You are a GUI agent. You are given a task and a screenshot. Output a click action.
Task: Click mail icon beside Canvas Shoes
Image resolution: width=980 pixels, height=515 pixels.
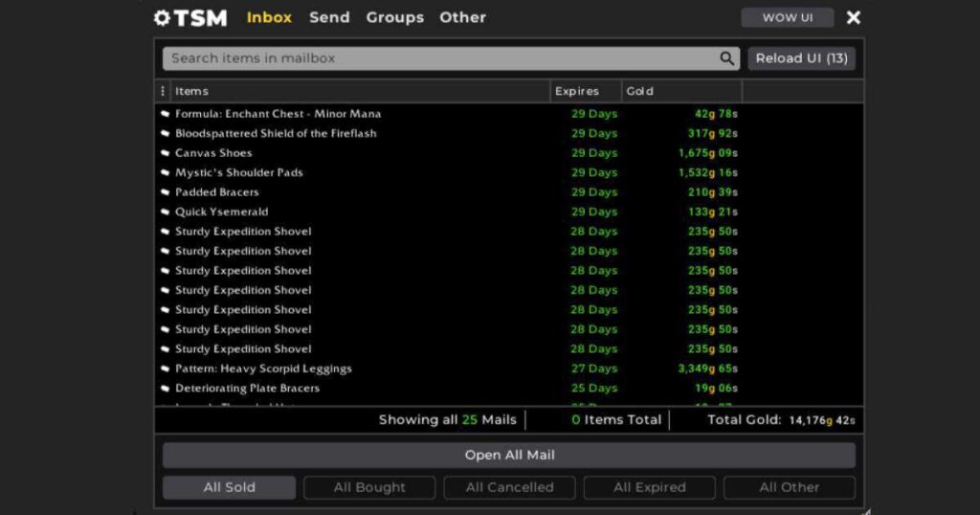coord(165,153)
